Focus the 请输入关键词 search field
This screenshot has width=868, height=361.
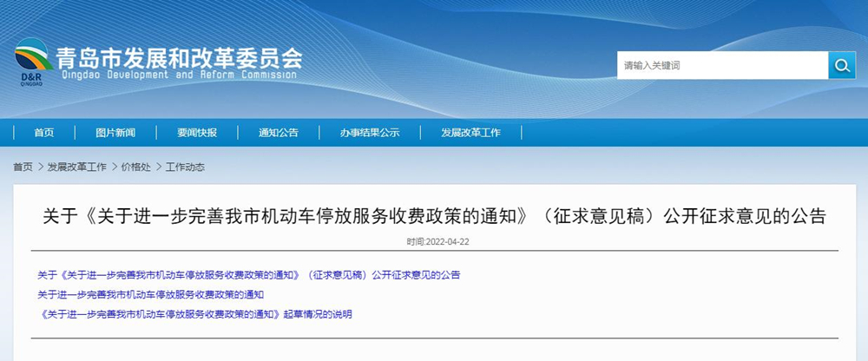pyautogui.click(x=721, y=65)
